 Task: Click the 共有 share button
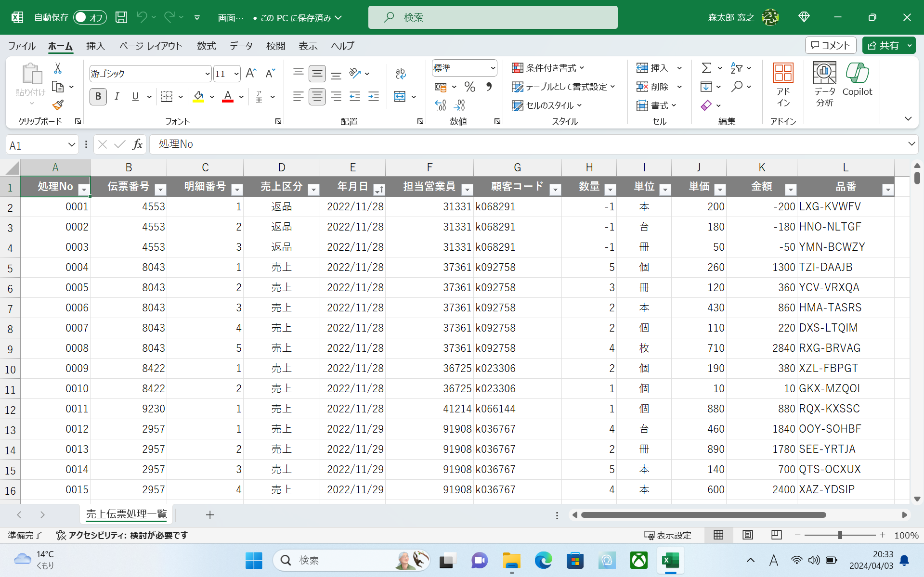point(883,45)
